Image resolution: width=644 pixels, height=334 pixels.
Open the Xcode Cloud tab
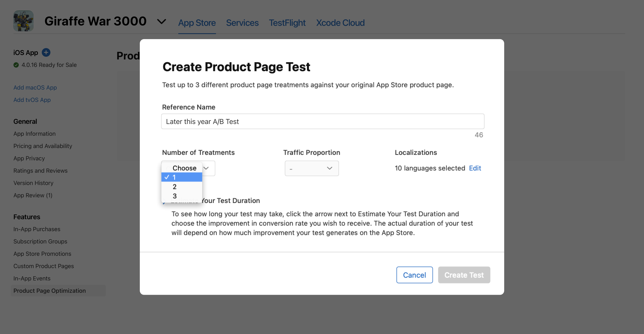pyautogui.click(x=340, y=23)
